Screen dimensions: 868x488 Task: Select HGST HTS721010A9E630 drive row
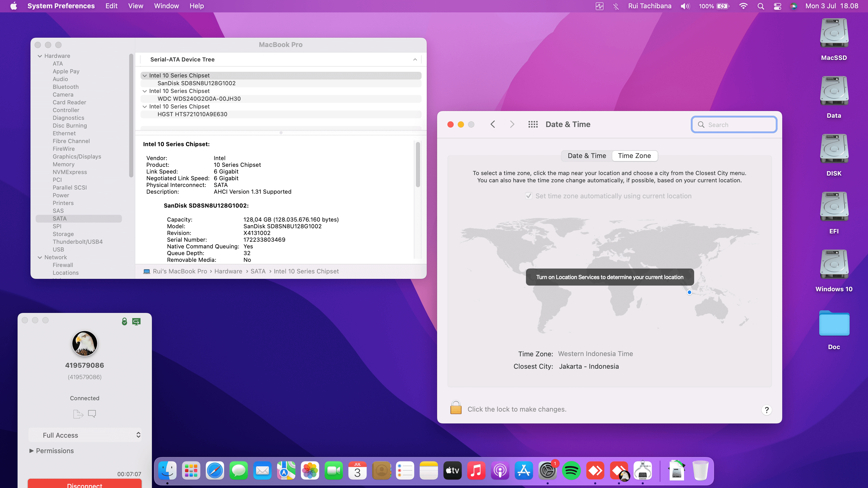point(281,114)
